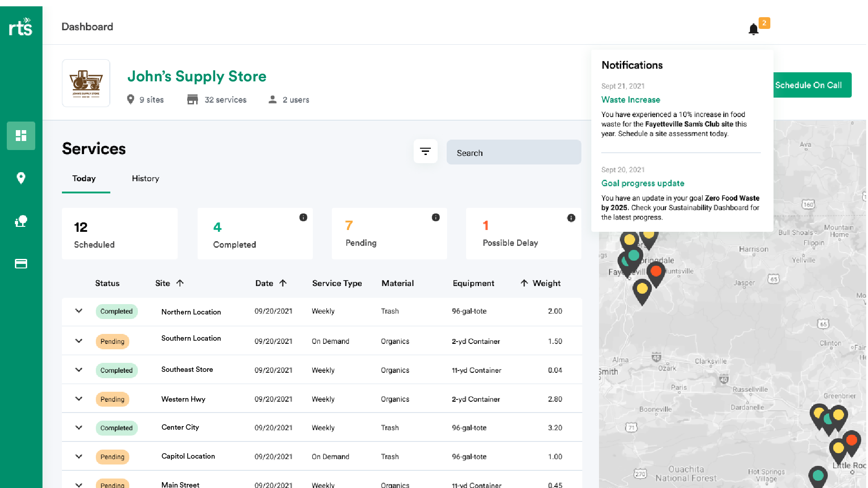Click Pending badge for Capitol Location
This screenshot has width=868, height=488.
(113, 457)
